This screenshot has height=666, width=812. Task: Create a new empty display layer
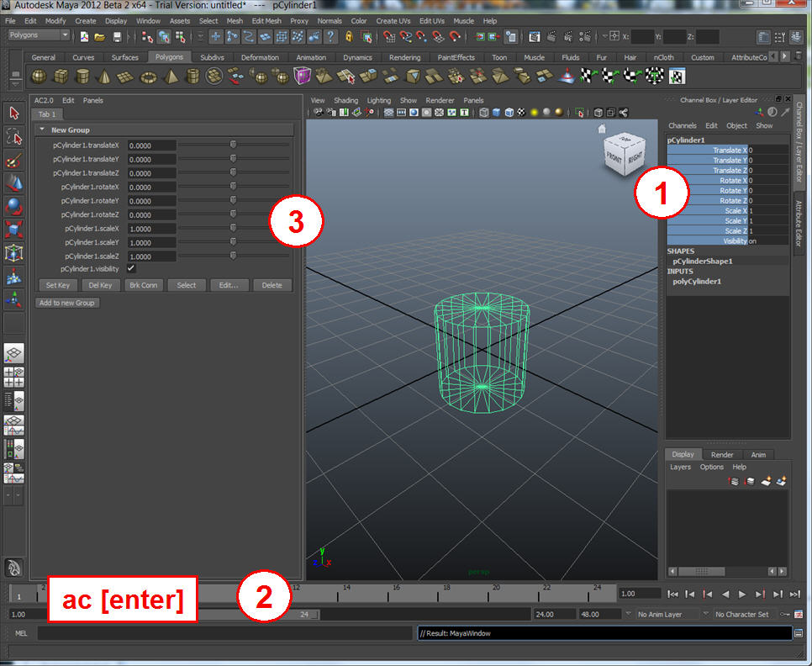coord(766,481)
